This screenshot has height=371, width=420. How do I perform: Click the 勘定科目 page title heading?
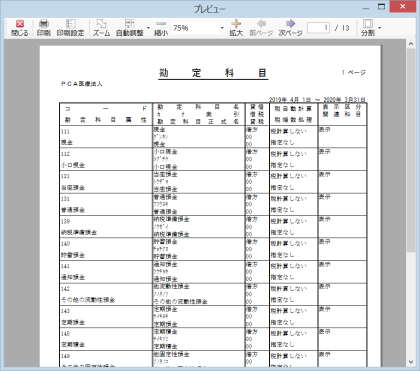(213, 73)
